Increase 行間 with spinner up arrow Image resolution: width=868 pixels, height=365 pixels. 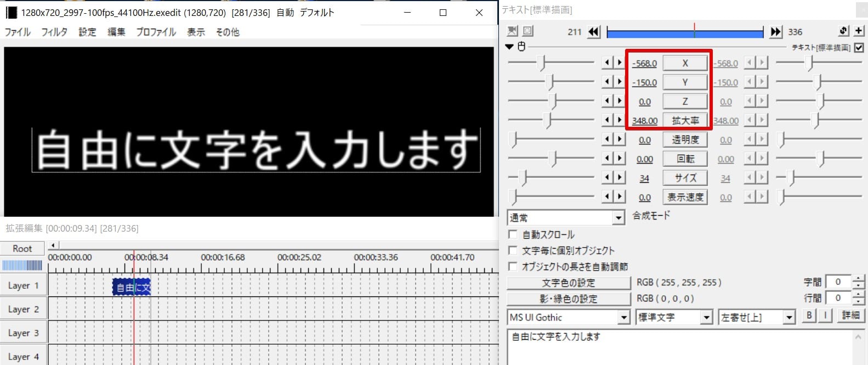click(x=858, y=295)
